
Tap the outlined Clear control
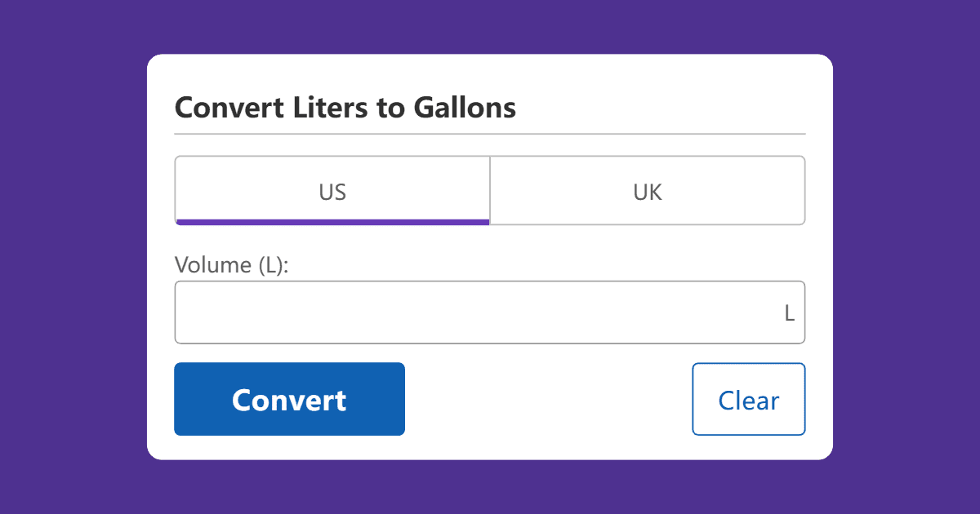[748, 399]
